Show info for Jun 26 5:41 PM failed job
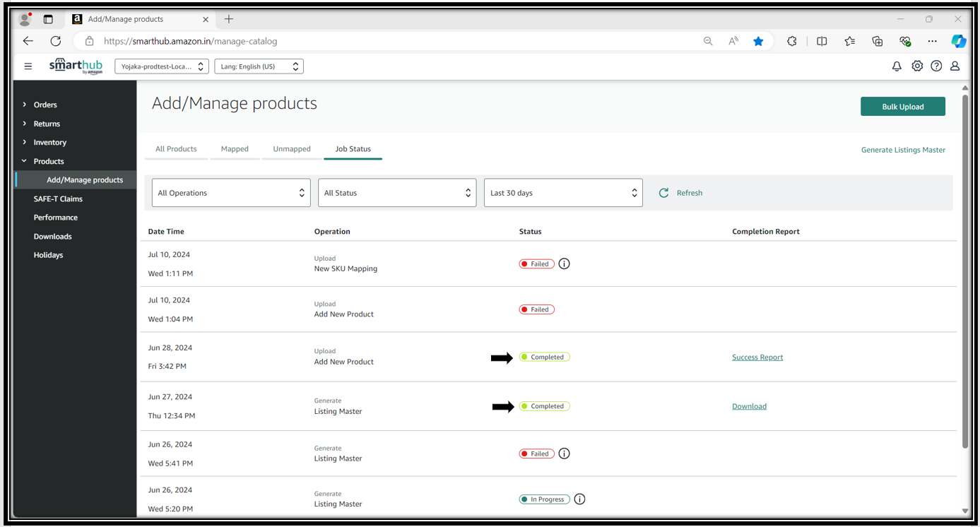The image size is (980, 527). [x=564, y=454]
